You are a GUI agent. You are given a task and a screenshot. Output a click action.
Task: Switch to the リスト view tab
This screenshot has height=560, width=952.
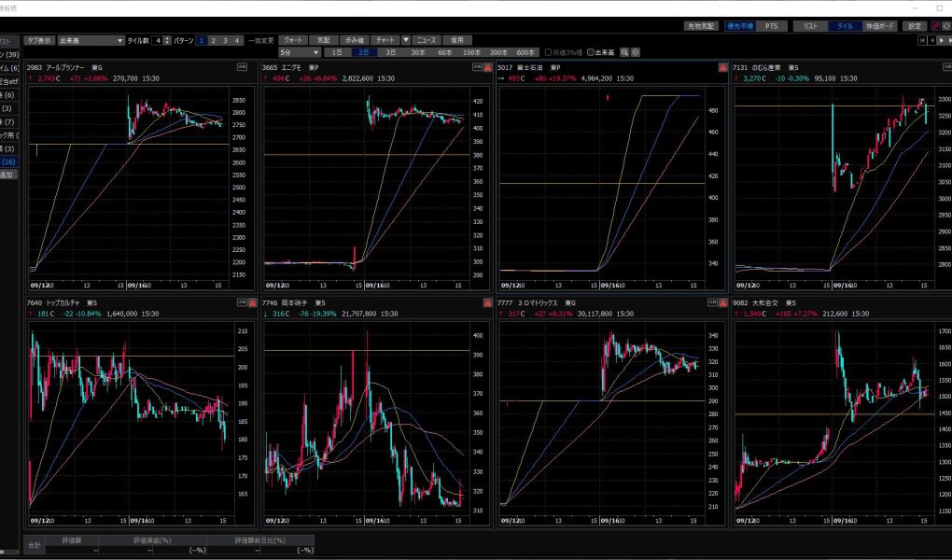[810, 26]
